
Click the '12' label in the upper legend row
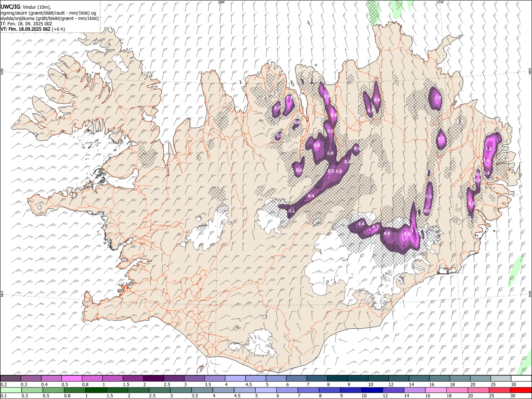(391, 384)
